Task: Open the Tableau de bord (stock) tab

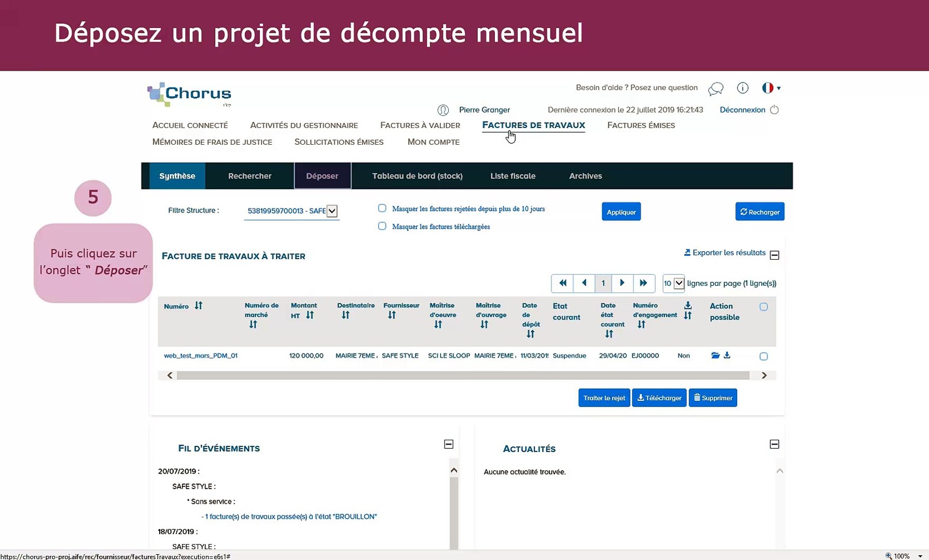Action: [418, 176]
